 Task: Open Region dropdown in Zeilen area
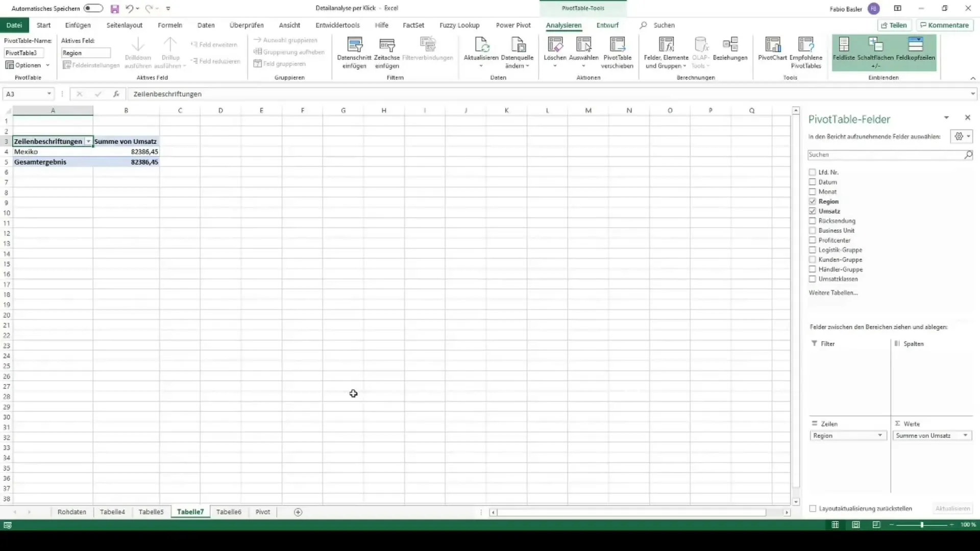pyautogui.click(x=880, y=436)
